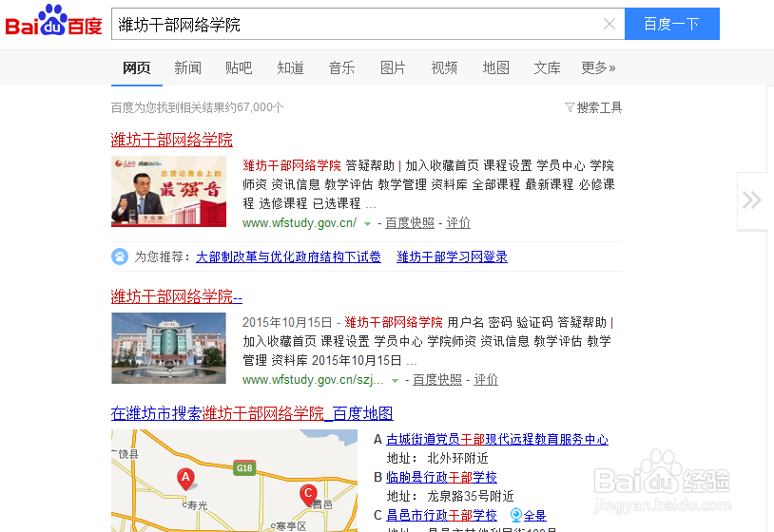Click address text 龙泉路35号附近

coord(471,496)
